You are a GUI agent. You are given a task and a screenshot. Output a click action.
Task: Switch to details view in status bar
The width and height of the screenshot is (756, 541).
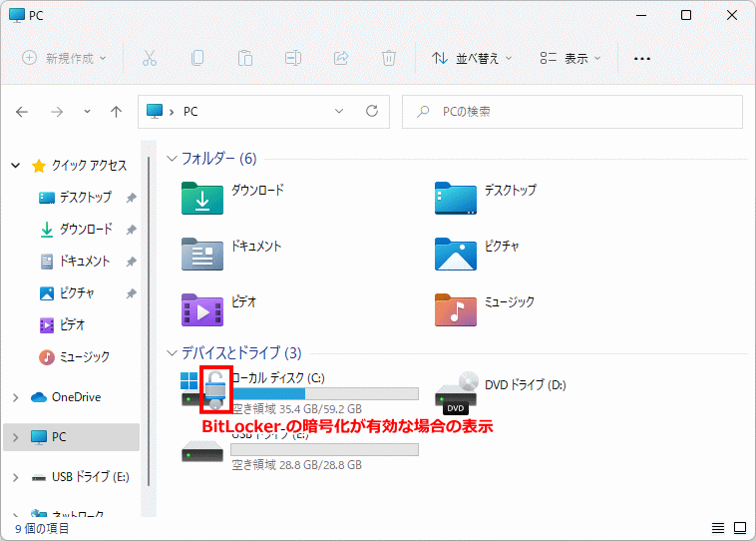coord(718,527)
